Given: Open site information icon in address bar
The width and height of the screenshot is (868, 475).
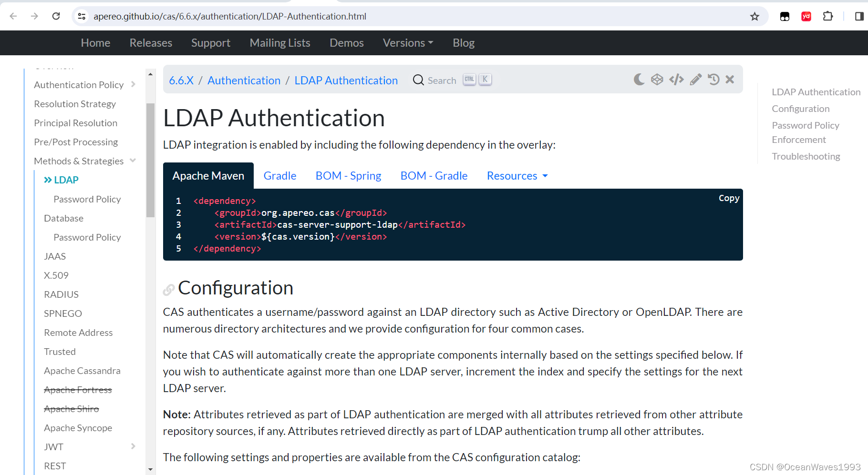Looking at the screenshot, I should pos(82,16).
